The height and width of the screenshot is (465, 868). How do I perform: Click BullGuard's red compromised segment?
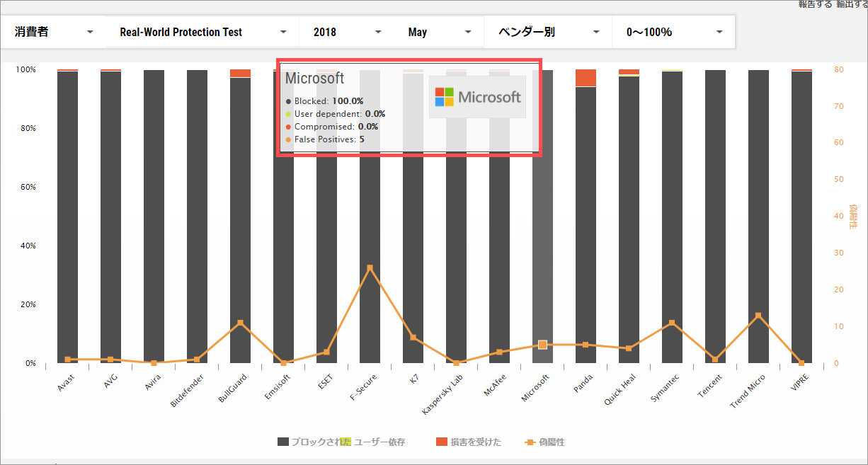click(x=240, y=74)
